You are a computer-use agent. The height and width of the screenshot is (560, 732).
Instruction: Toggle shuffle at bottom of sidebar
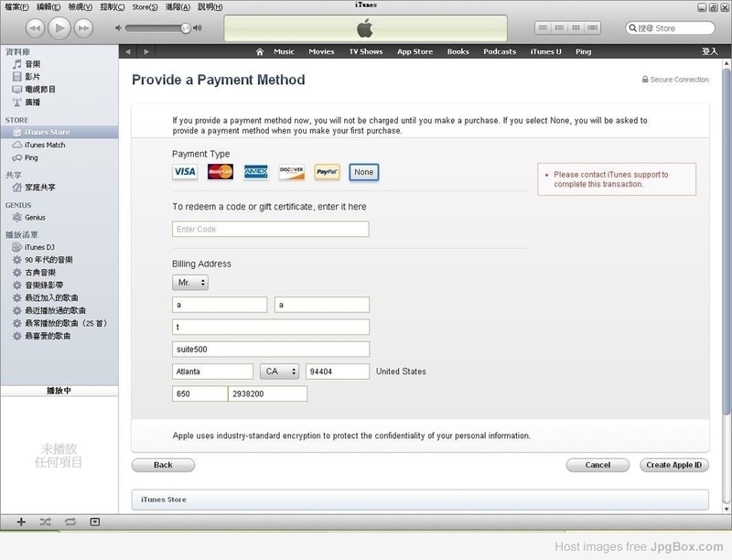pos(46,522)
